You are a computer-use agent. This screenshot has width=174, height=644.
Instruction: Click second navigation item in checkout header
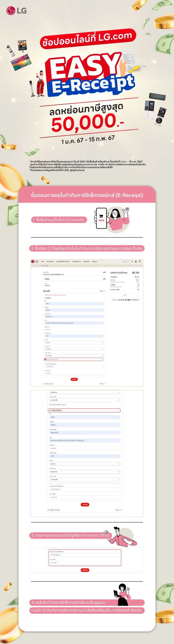point(50,262)
